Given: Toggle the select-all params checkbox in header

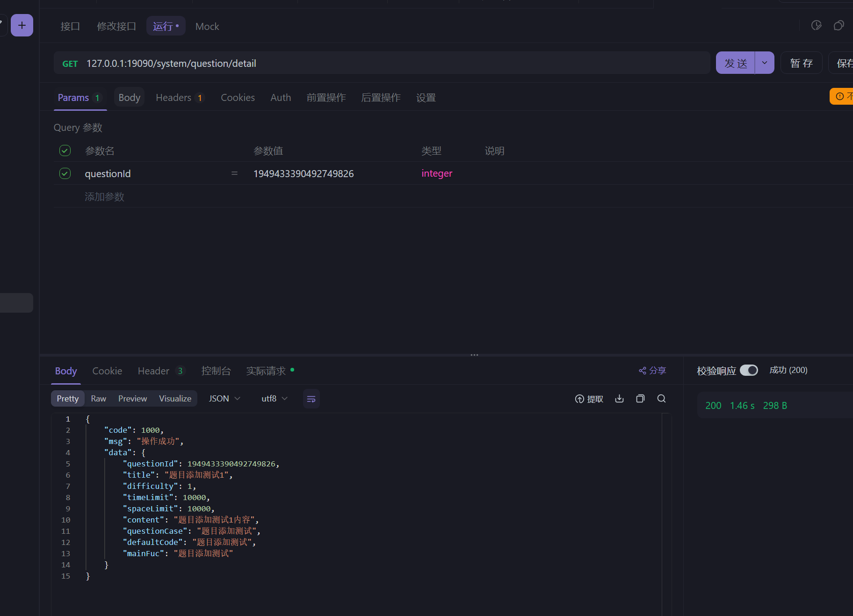Looking at the screenshot, I should 65,150.
